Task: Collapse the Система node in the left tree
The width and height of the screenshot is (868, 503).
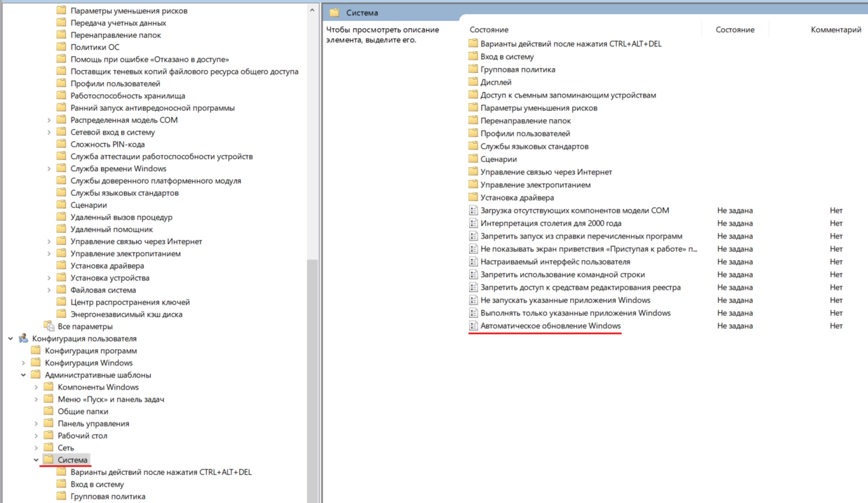Action: click(x=36, y=460)
